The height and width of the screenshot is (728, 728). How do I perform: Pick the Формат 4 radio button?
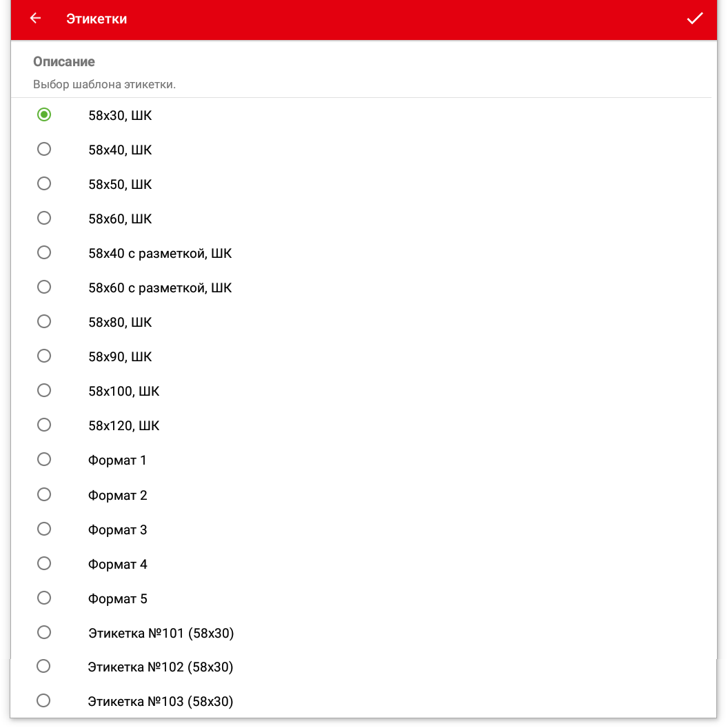point(44,564)
